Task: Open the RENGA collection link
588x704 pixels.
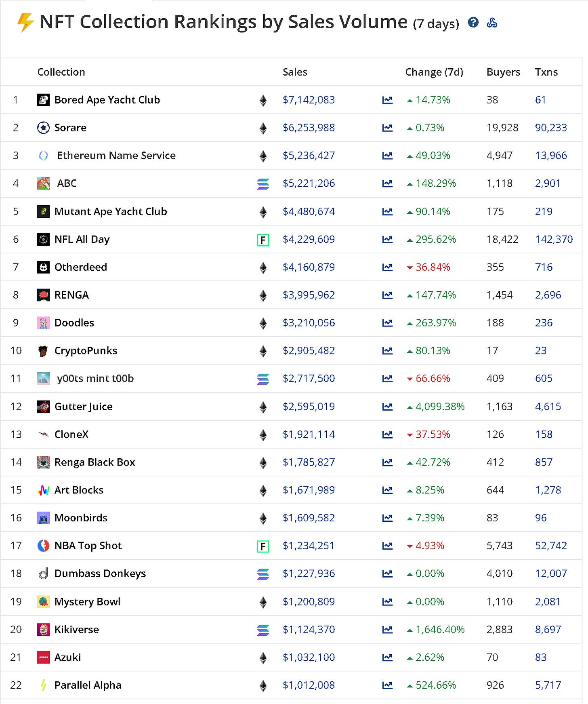Action: [71, 295]
